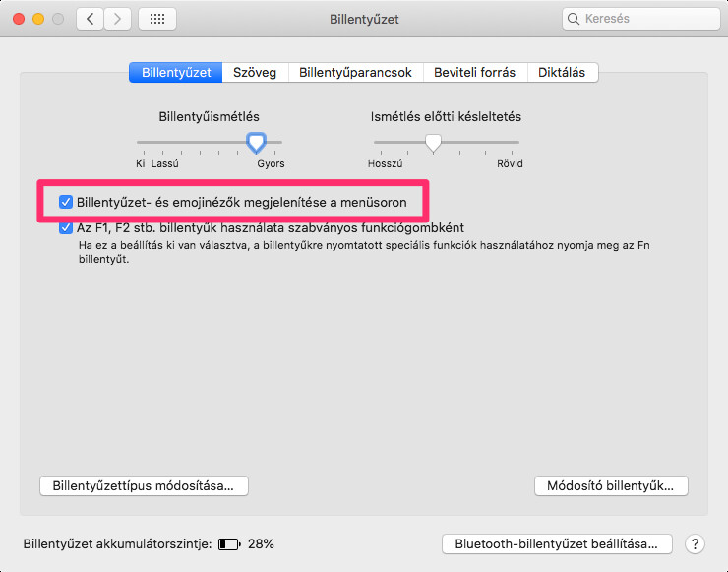This screenshot has width=728, height=572.
Task: Go back with the left arrow button
Action: tap(90, 19)
